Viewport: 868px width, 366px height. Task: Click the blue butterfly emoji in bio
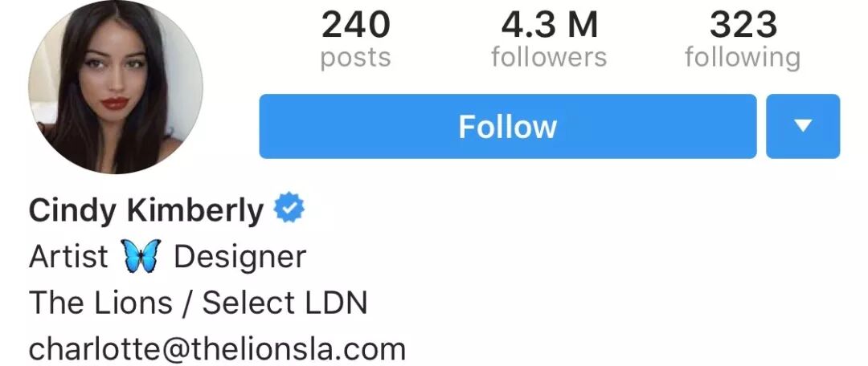141,256
